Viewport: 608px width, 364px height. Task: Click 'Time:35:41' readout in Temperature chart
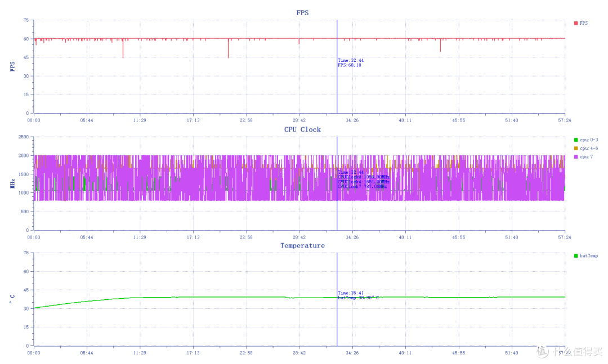click(351, 293)
